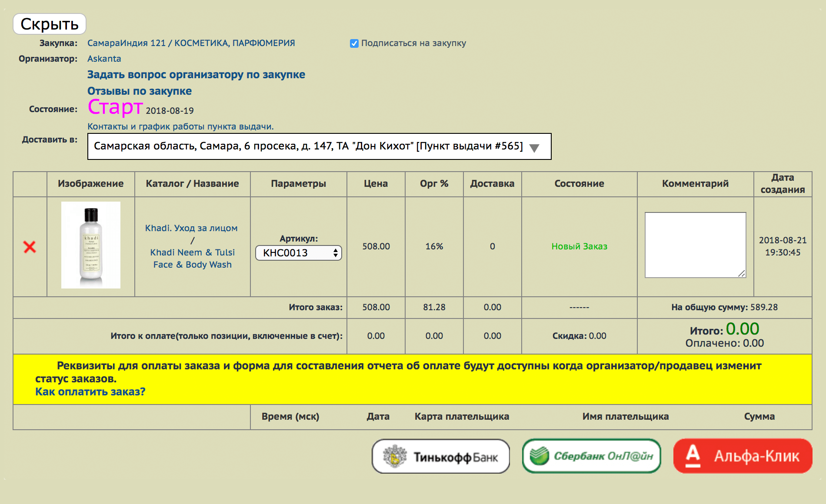The image size is (826, 504).
Task: Click the red X delete order icon
Action: pos(30,247)
